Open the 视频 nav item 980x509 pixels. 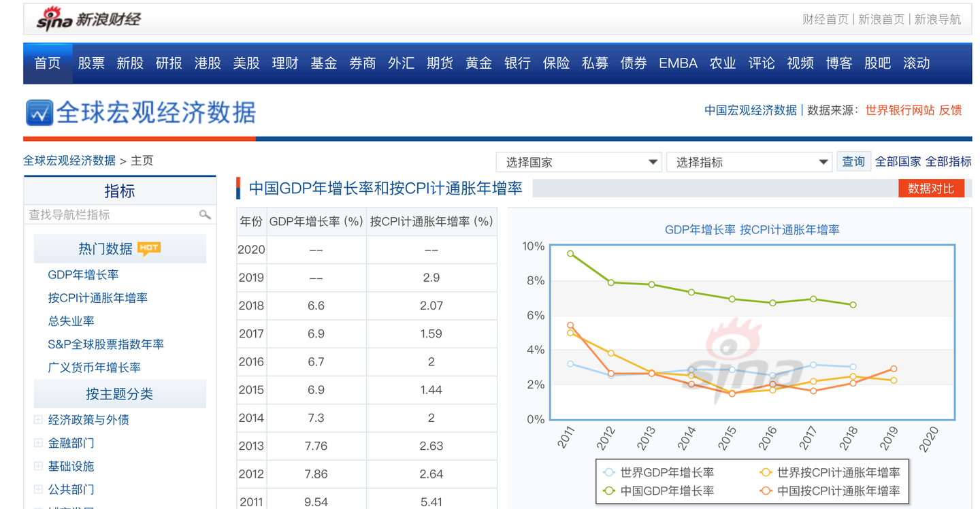[800, 63]
